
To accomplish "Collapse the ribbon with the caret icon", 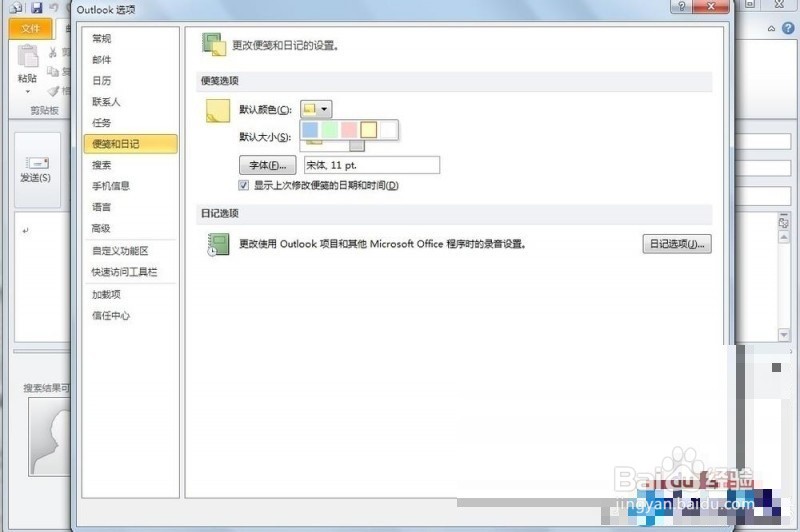I will (771, 29).
